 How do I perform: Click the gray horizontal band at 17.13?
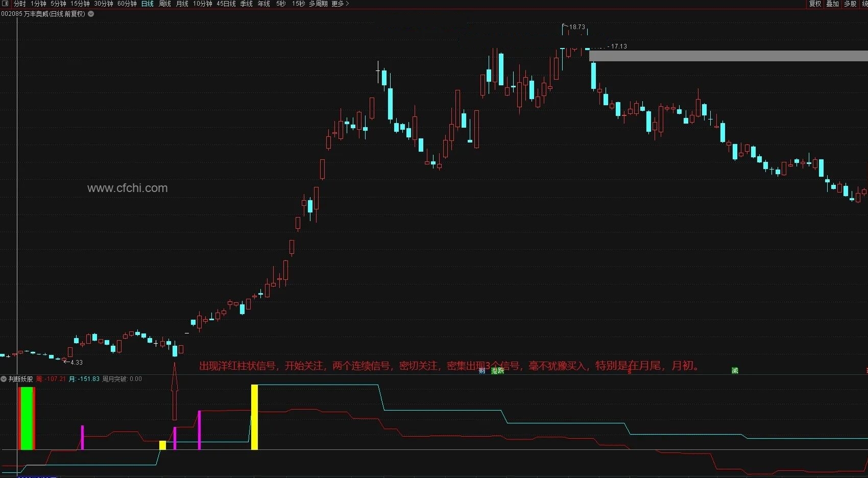click(x=729, y=56)
